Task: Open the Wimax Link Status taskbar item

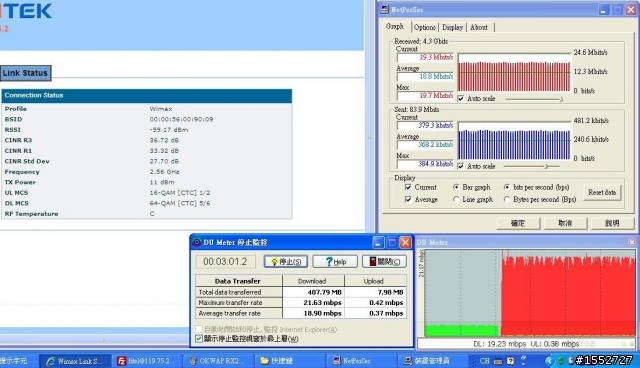Action: tap(75, 361)
